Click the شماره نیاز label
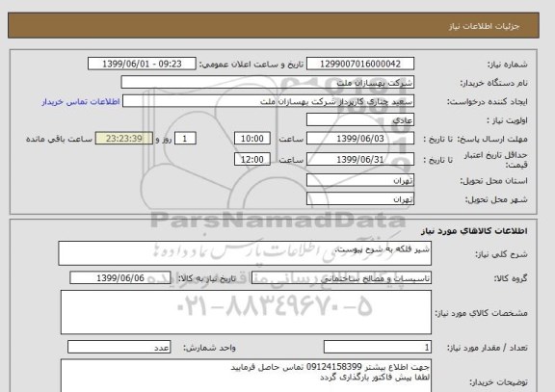 tap(507, 65)
